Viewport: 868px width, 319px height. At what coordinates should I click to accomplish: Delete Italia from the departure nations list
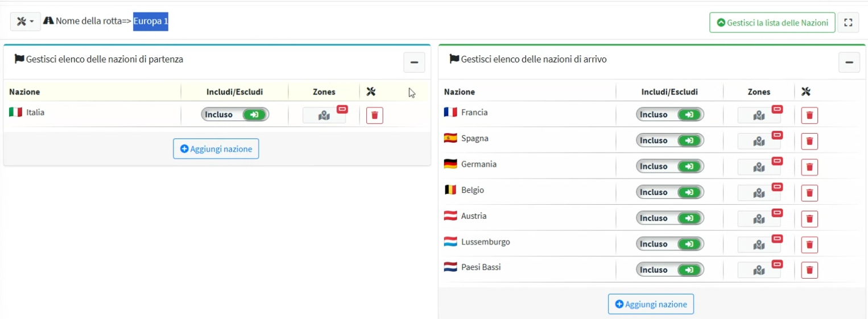click(374, 115)
